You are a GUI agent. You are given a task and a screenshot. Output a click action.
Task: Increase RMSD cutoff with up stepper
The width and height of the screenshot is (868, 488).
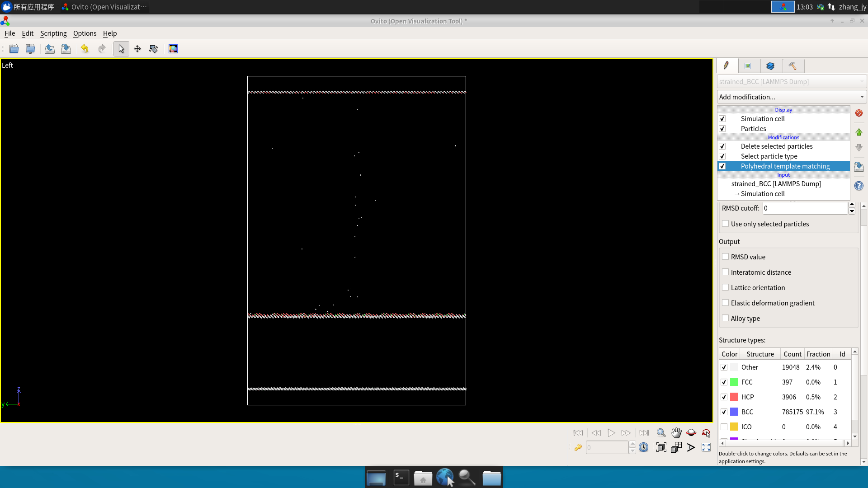852,205
